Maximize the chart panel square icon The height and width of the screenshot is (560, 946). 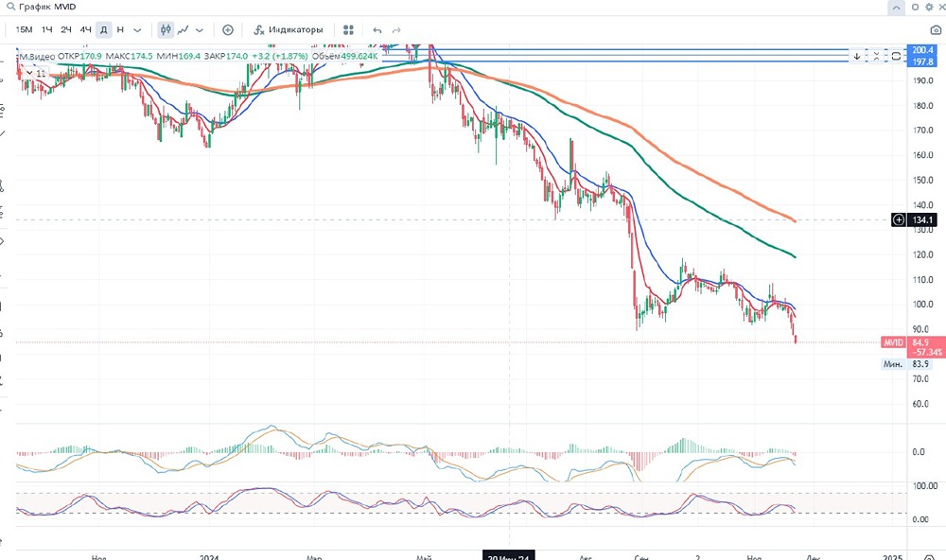coord(915,7)
